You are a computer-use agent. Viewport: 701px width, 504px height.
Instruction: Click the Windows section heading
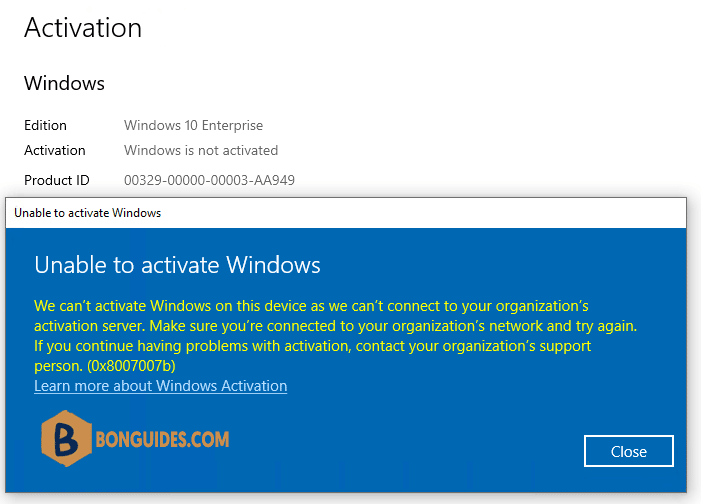click(64, 83)
